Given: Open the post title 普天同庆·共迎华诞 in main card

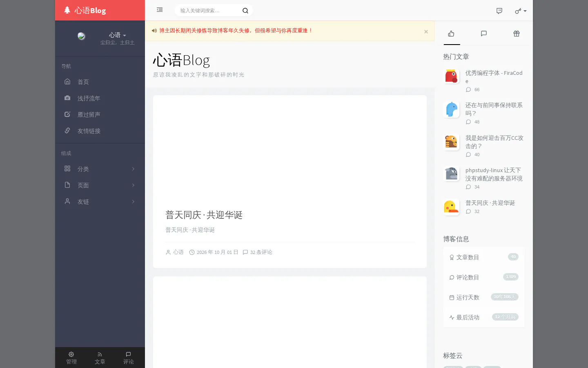Looking at the screenshot, I should pos(204,215).
